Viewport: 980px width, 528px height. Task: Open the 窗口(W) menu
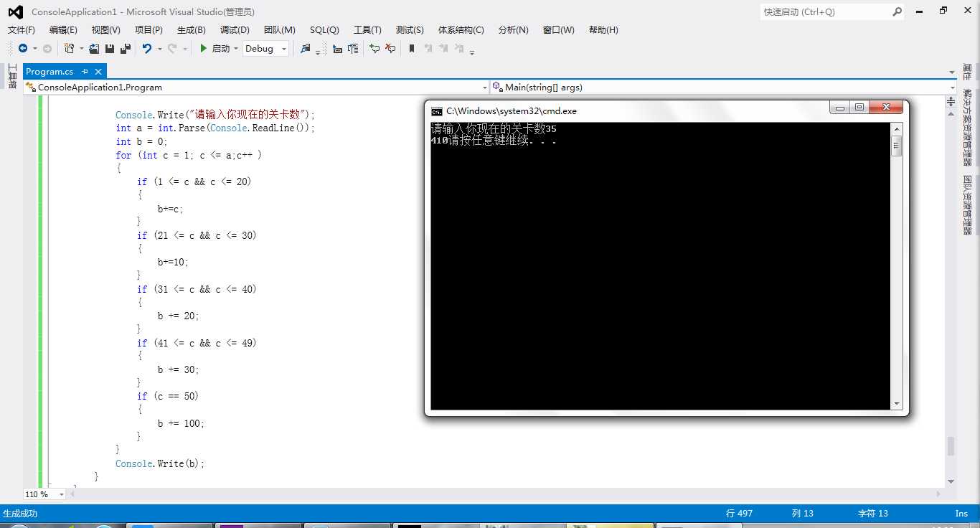pyautogui.click(x=559, y=30)
